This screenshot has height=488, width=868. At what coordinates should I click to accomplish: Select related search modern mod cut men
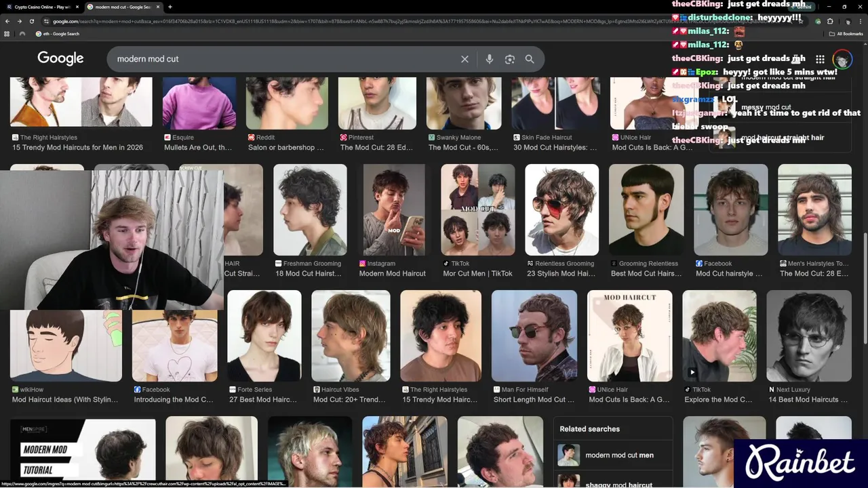pyautogui.click(x=614, y=455)
